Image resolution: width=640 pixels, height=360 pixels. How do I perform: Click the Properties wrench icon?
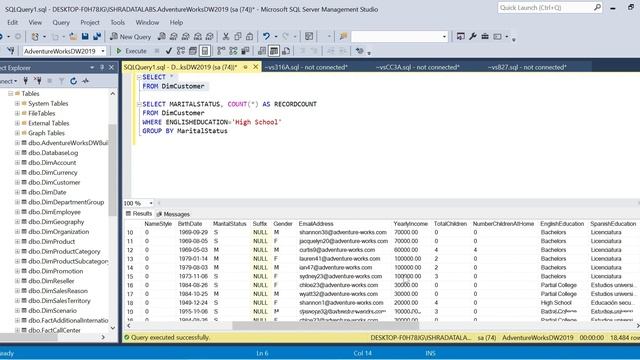473,37
